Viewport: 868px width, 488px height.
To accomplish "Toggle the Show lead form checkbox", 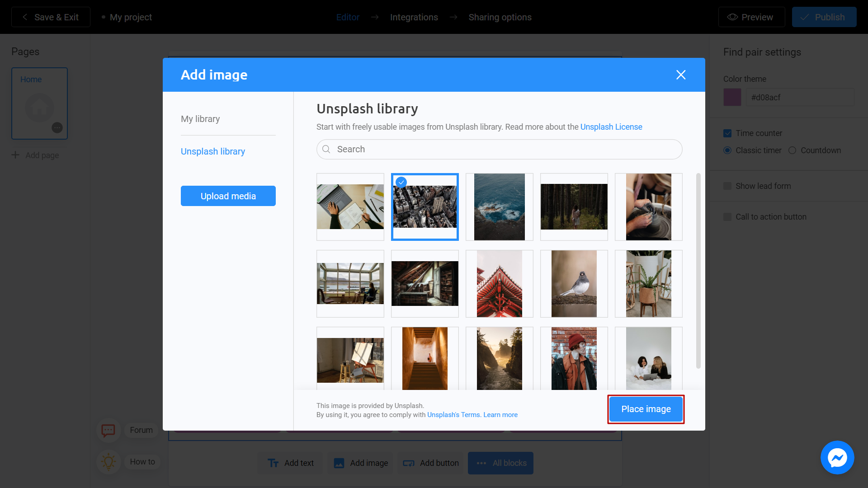I will [727, 186].
